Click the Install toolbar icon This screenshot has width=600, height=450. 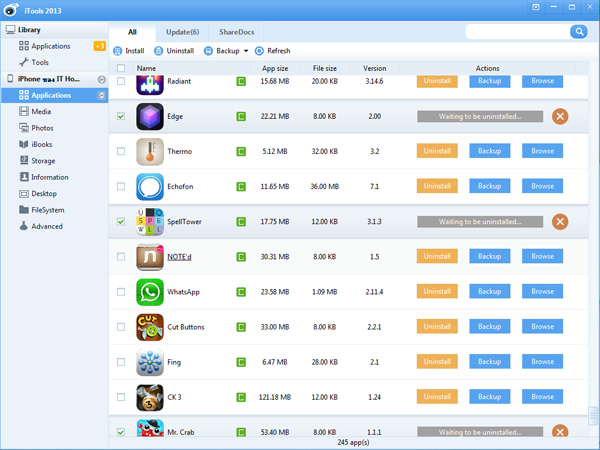[x=119, y=50]
